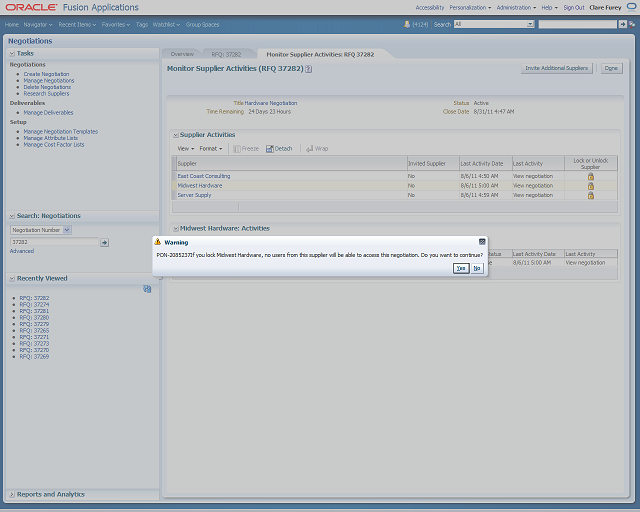The height and width of the screenshot is (512, 640).
Task: Click the Recently Viewed refresh icon
Action: [x=147, y=289]
